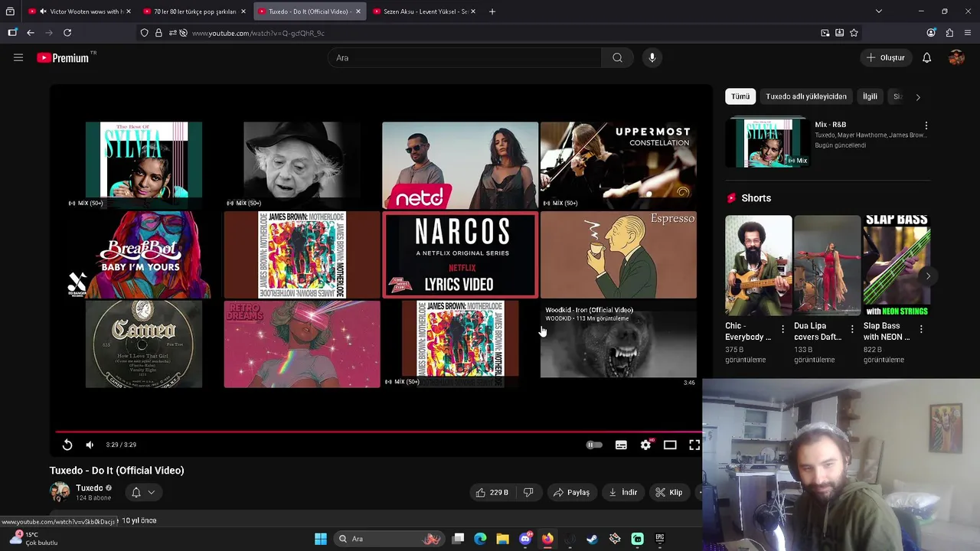Open options for Mix - R&B
This screenshot has width=980, height=551.
[x=926, y=126]
